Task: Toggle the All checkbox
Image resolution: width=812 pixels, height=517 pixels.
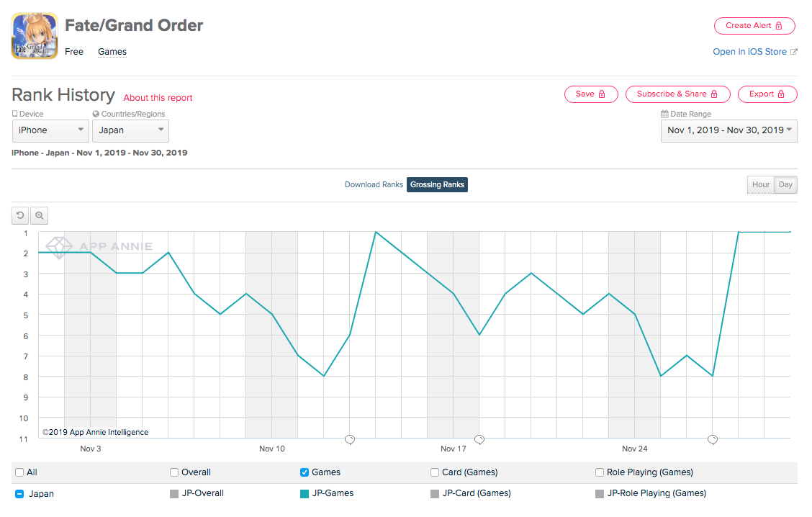Action: pyautogui.click(x=19, y=472)
